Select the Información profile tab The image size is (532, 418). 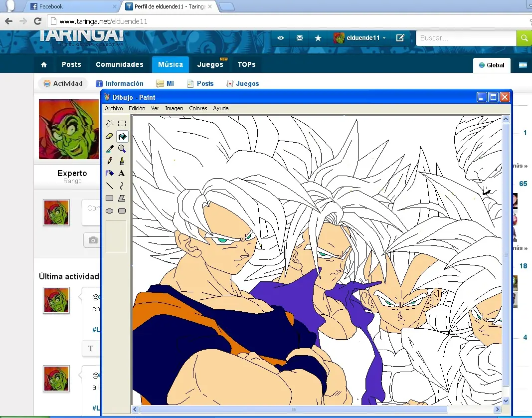(x=120, y=83)
